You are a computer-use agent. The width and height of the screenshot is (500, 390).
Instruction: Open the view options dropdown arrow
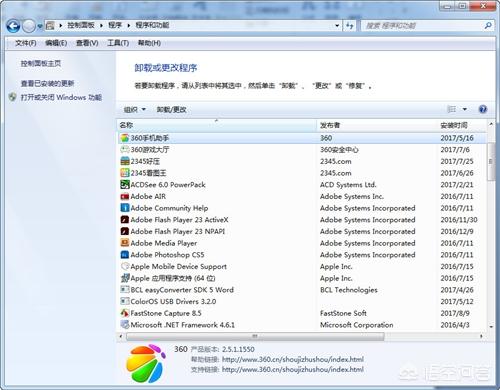point(465,109)
